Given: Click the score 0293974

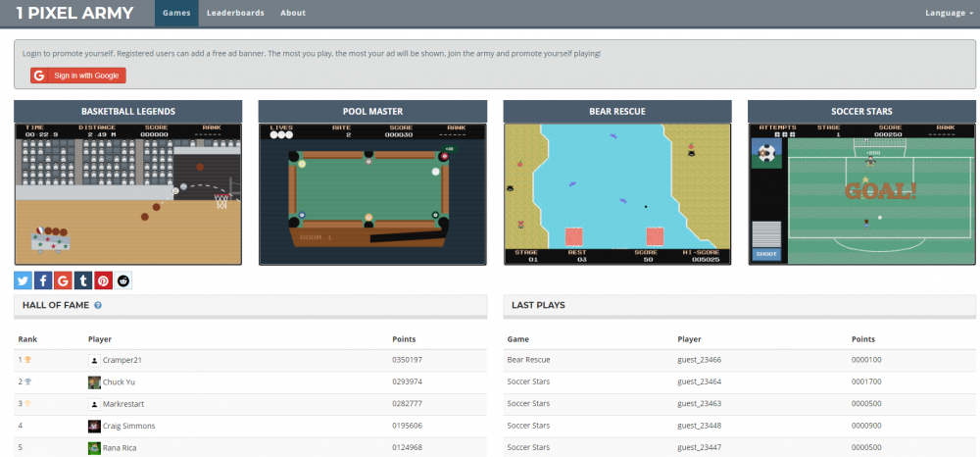Looking at the screenshot, I should pyautogui.click(x=407, y=382).
